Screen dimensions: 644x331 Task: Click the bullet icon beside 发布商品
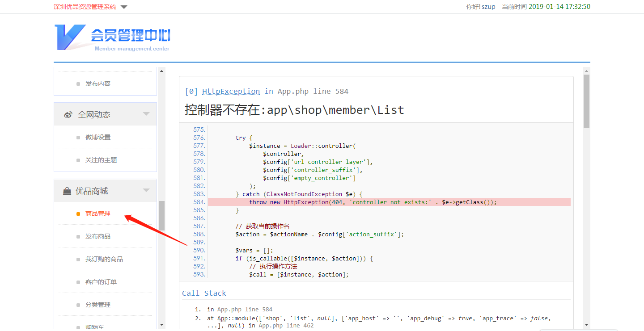click(78, 237)
